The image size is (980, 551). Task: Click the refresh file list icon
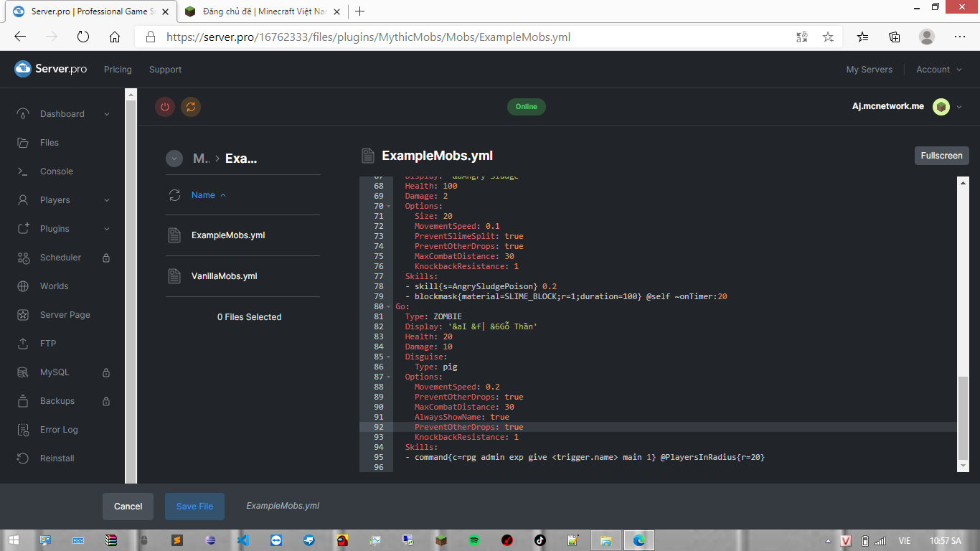click(x=174, y=195)
